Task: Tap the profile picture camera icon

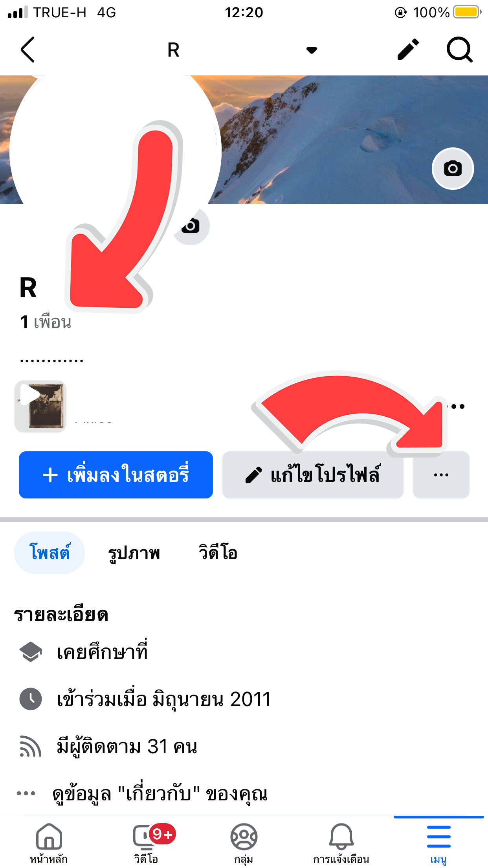Action: point(191,226)
